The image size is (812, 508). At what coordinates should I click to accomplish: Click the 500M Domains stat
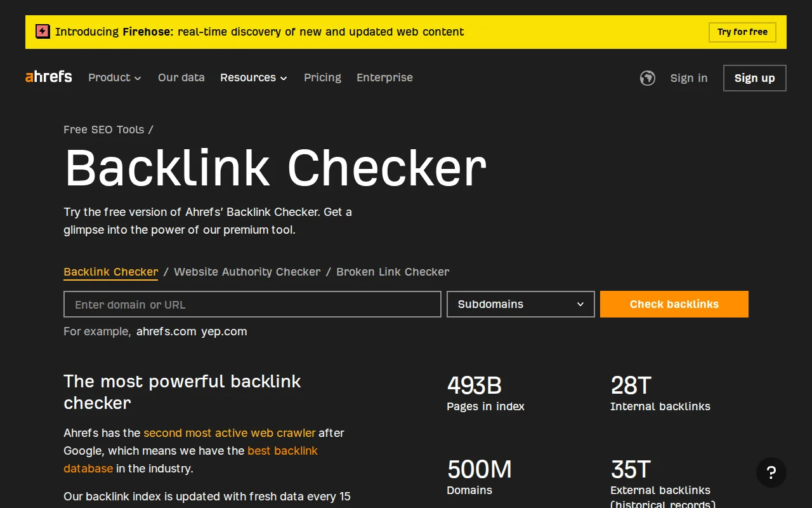(480, 478)
